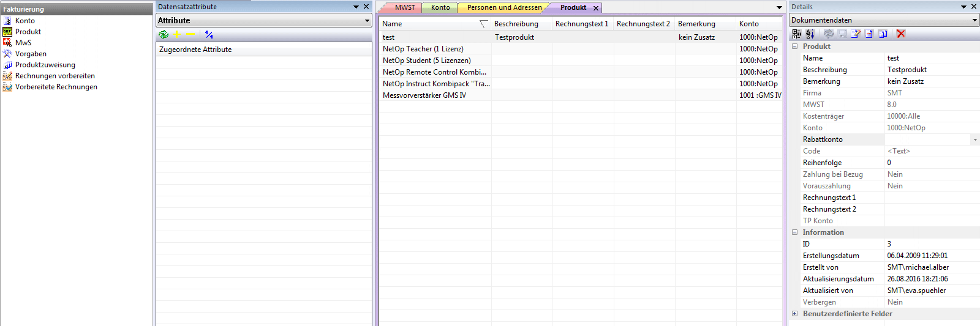This screenshot has height=326, width=980.
Task: Click the green refresh icon in Datensatzattribute
Action: [164, 35]
